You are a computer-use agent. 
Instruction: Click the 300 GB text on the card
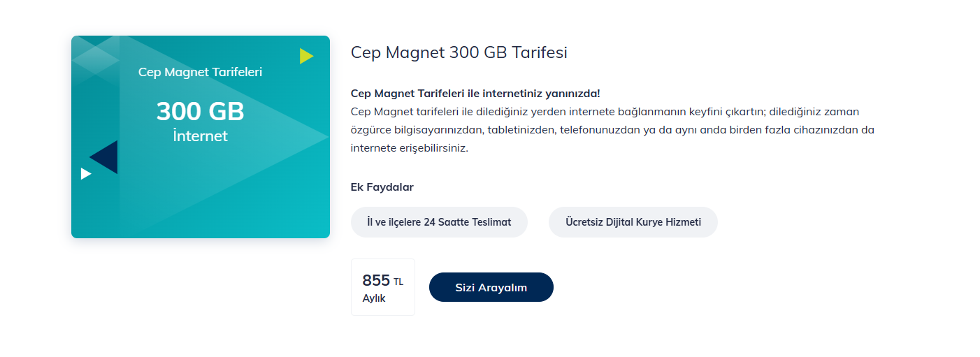200,111
